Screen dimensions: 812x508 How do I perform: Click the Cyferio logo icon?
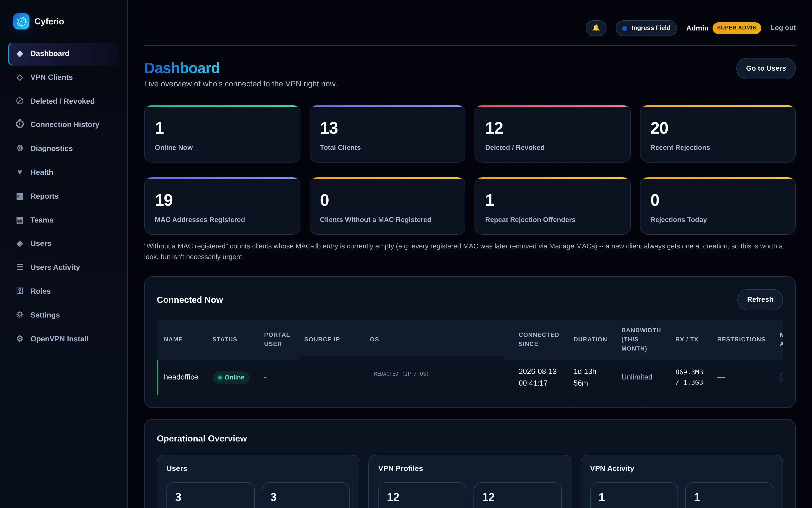21,22
